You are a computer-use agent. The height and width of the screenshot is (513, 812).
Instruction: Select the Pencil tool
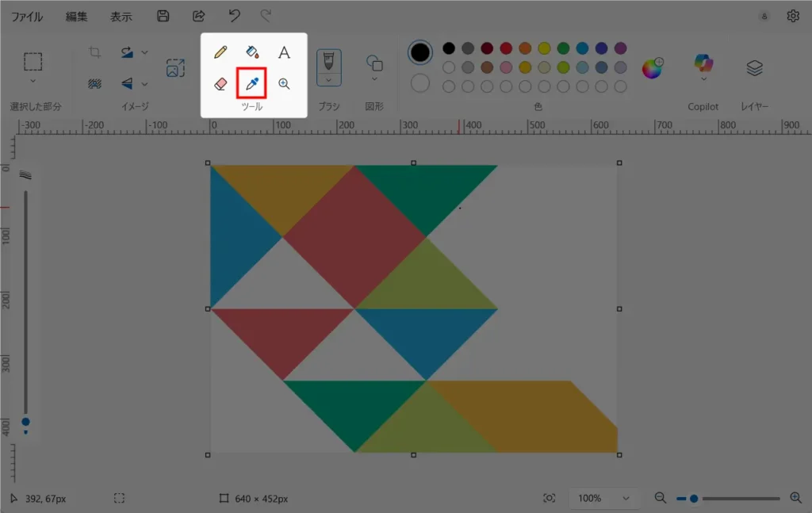(x=220, y=52)
